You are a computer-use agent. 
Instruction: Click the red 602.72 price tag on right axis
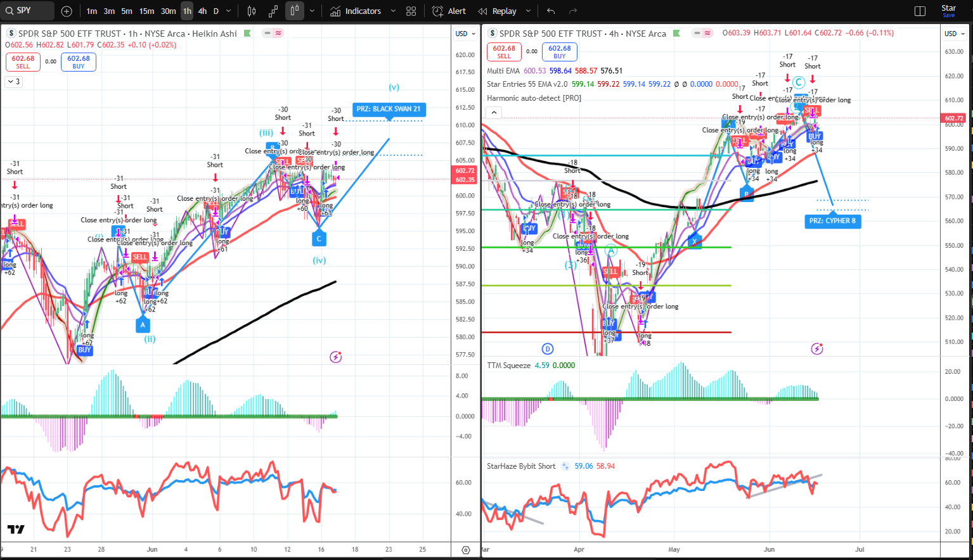pos(954,118)
